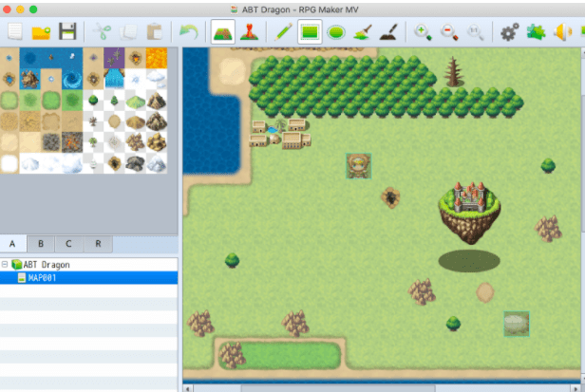Select the boxed foggy event tile on the map
Viewport: 585px width, 392px height.
point(517,324)
